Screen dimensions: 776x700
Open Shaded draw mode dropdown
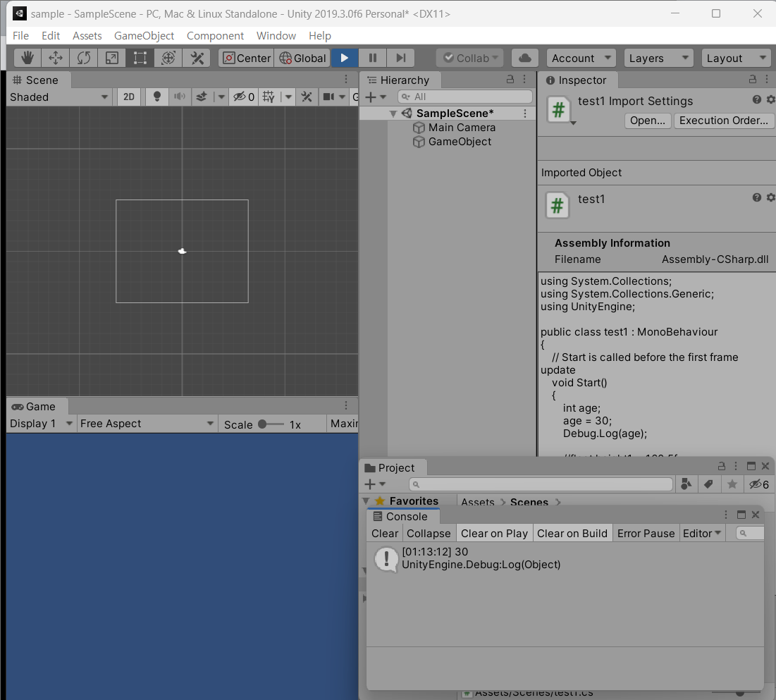point(59,97)
